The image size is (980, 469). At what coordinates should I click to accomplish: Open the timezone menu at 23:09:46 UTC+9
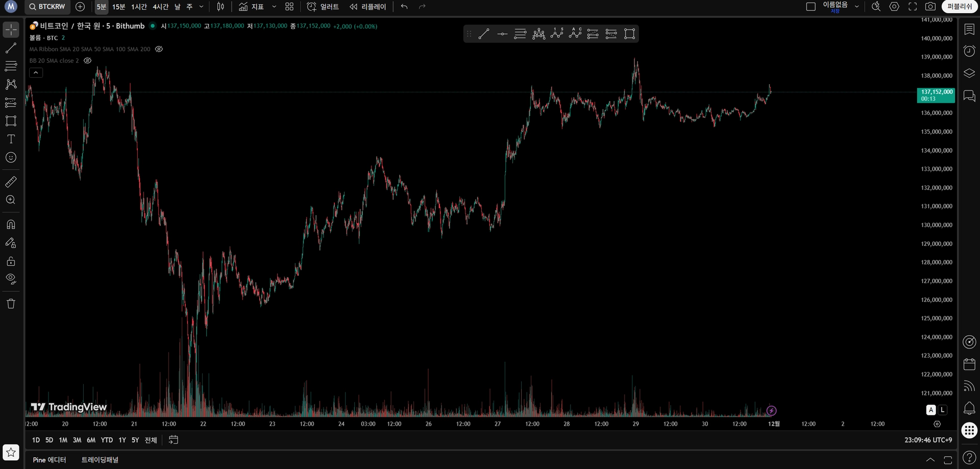[x=928, y=440]
